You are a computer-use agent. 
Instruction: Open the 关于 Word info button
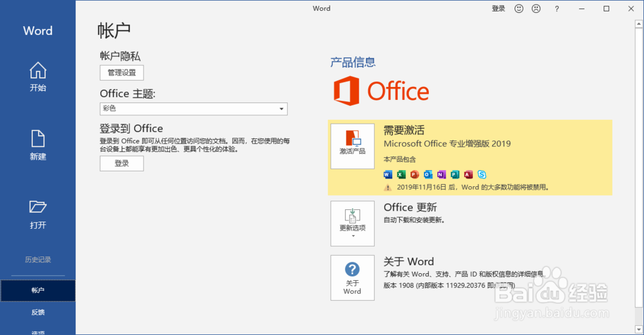coord(352,278)
